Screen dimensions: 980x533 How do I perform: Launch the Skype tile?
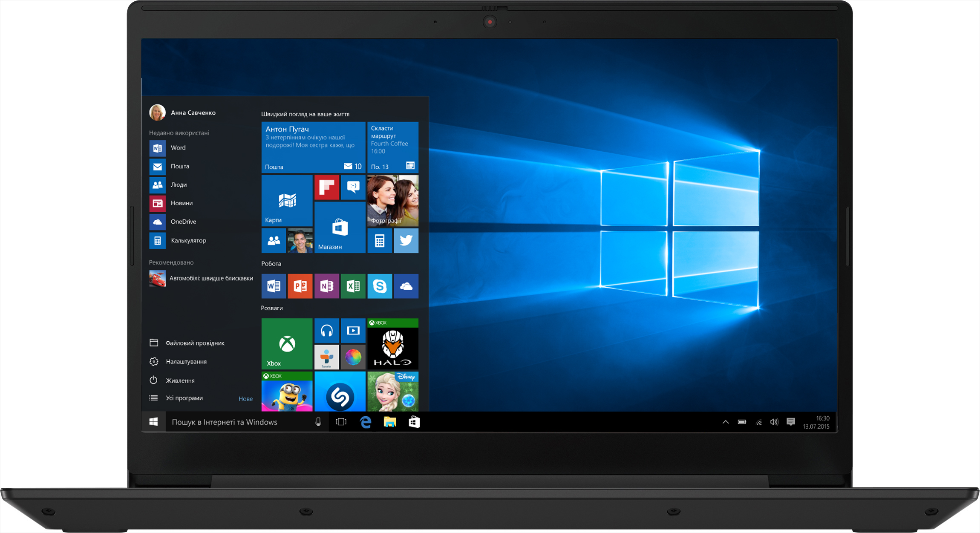pos(380,286)
